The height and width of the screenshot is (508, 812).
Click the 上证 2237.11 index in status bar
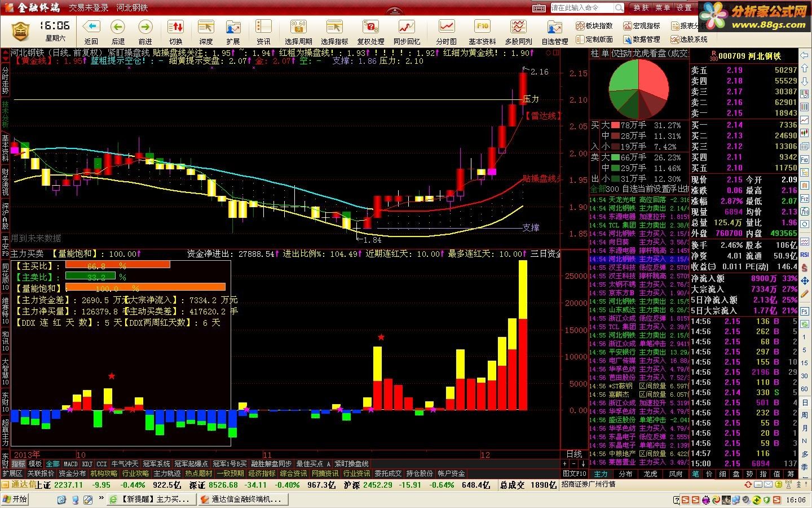point(60,485)
